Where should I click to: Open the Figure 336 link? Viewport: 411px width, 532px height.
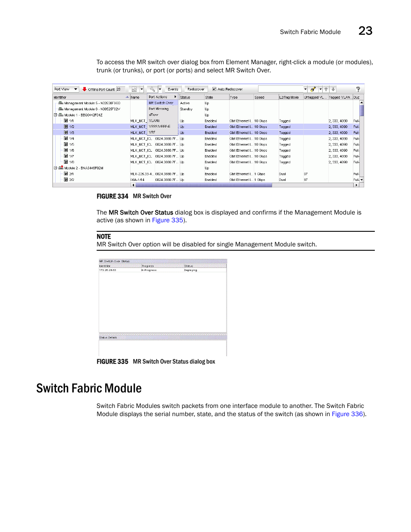pos(347,414)
